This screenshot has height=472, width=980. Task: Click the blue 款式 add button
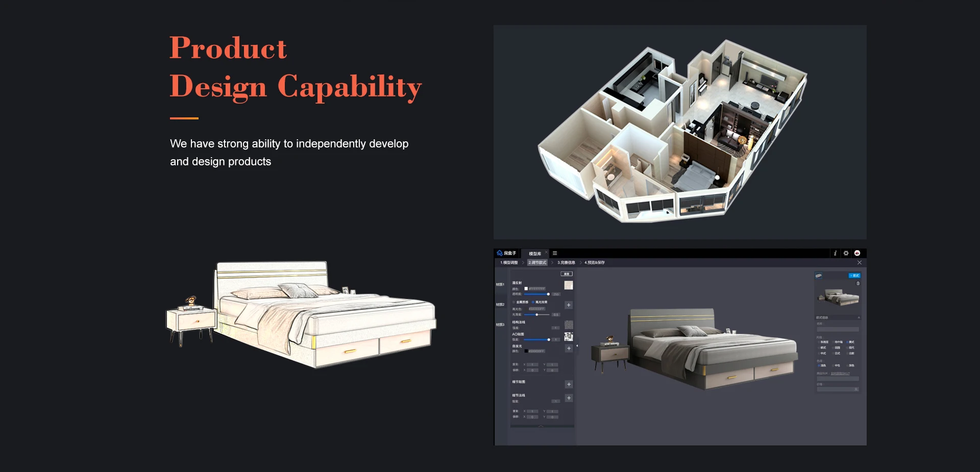(x=854, y=276)
